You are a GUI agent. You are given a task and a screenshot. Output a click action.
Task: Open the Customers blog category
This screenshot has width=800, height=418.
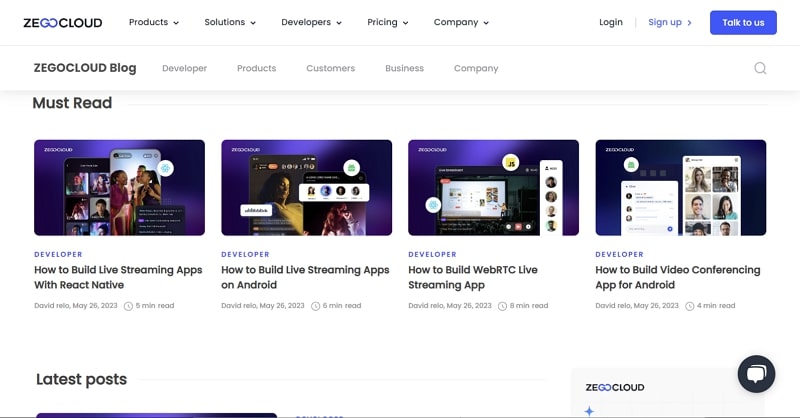point(331,68)
